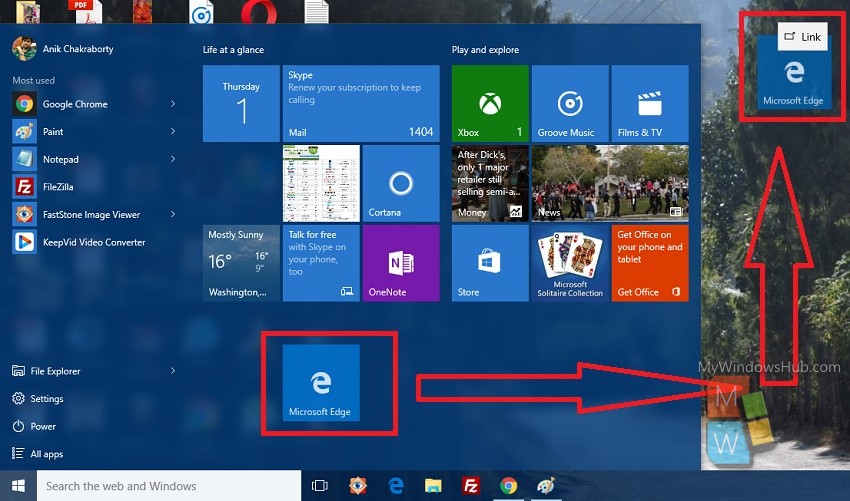The height and width of the screenshot is (501, 850).
Task: Open the Money news tile
Action: point(490,183)
